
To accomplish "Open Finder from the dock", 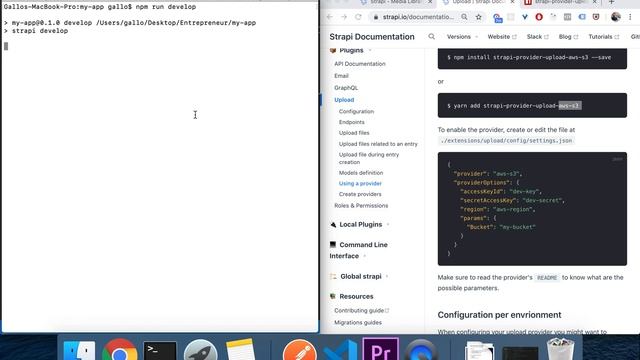I will [80, 350].
